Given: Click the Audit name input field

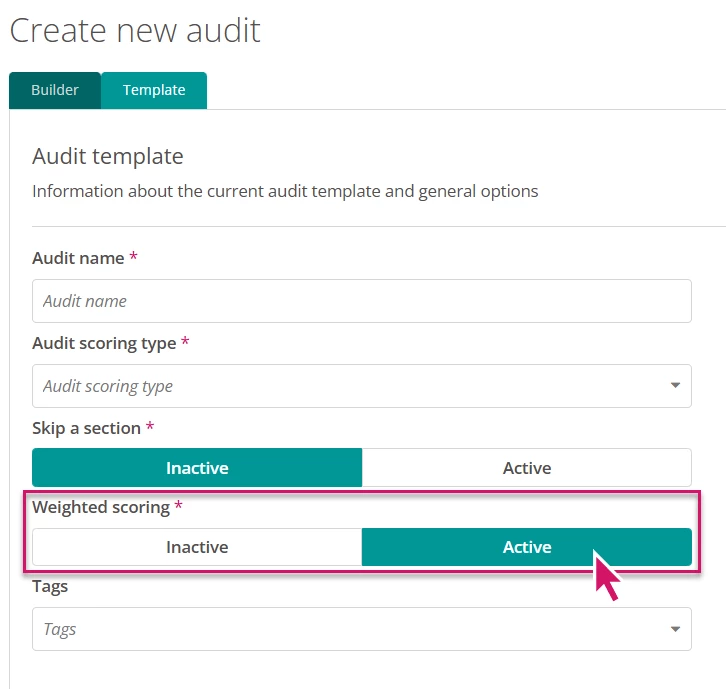Looking at the screenshot, I should click(x=362, y=301).
